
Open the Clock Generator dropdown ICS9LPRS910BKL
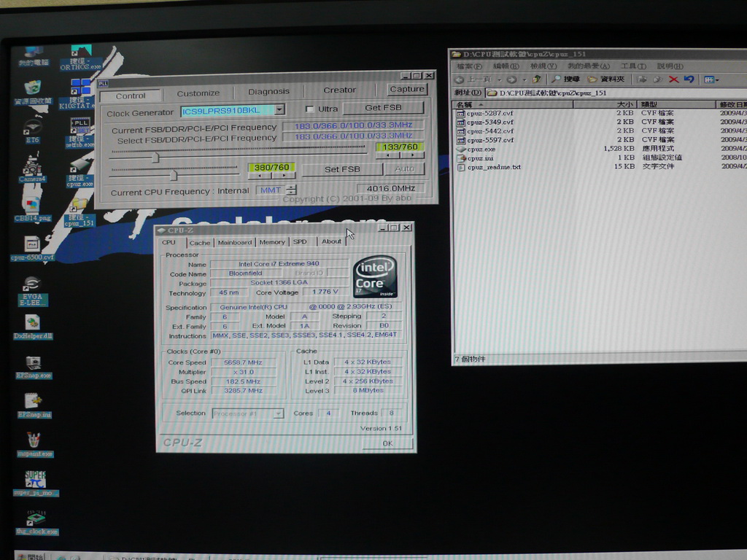click(279, 110)
